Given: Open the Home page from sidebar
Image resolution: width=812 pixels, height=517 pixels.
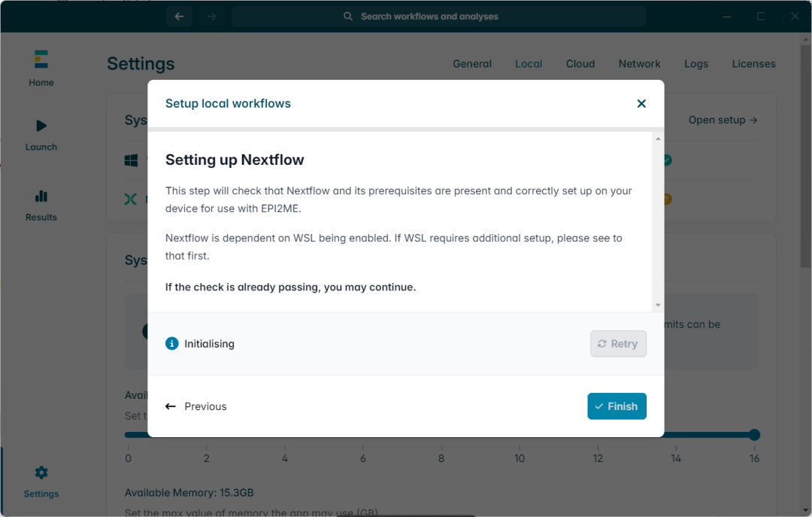Looking at the screenshot, I should point(41,68).
